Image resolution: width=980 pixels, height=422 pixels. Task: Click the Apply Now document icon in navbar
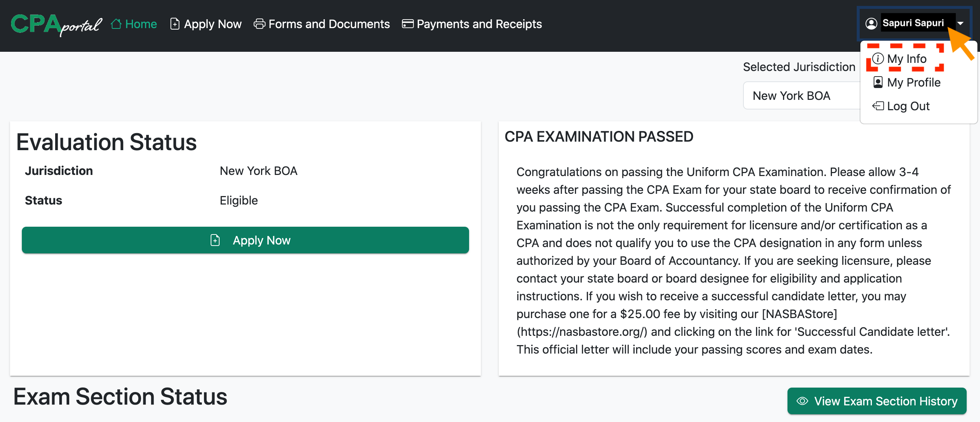(x=175, y=24)
